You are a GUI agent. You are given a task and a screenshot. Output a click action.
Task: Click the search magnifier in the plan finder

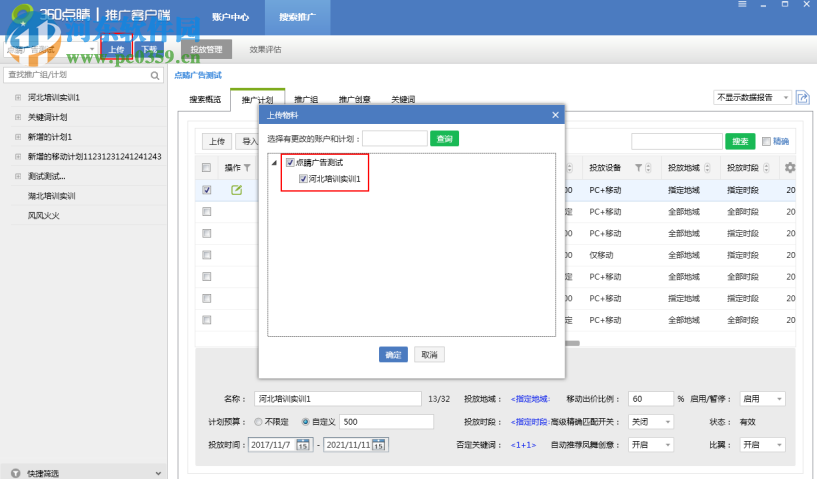point(155,76)
